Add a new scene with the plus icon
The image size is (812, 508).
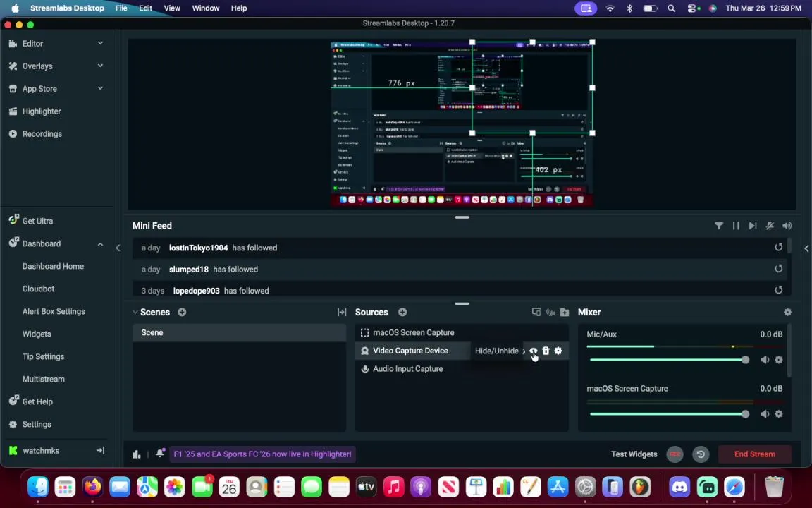[x=182, y=312]
